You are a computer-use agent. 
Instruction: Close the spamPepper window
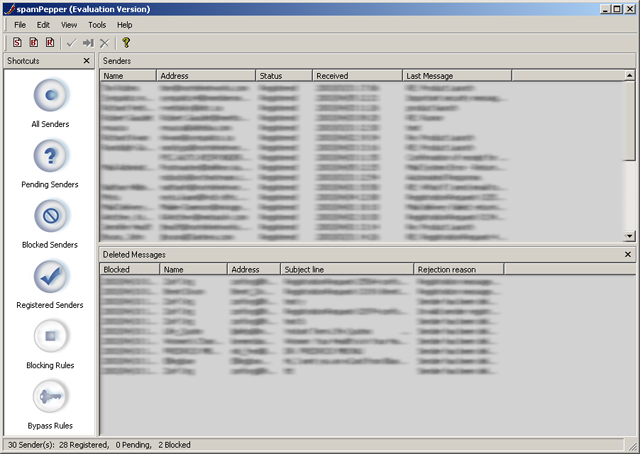(630, 9)
